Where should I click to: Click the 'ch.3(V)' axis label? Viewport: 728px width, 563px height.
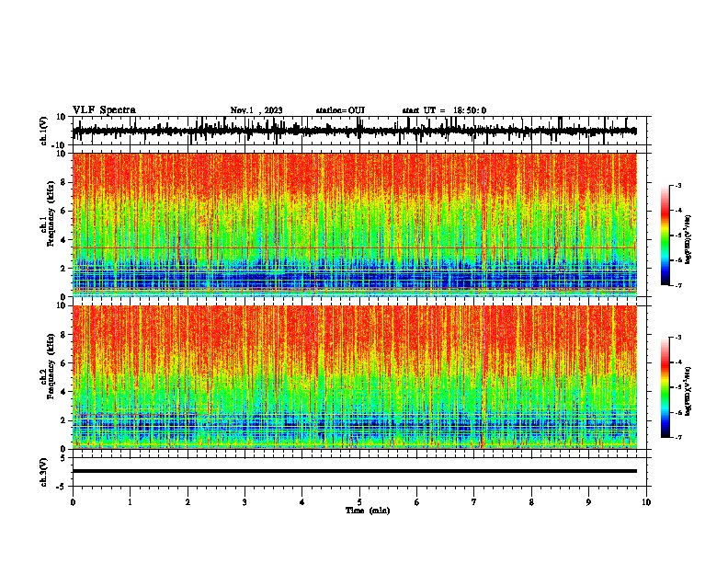click(x=44, y=472)
